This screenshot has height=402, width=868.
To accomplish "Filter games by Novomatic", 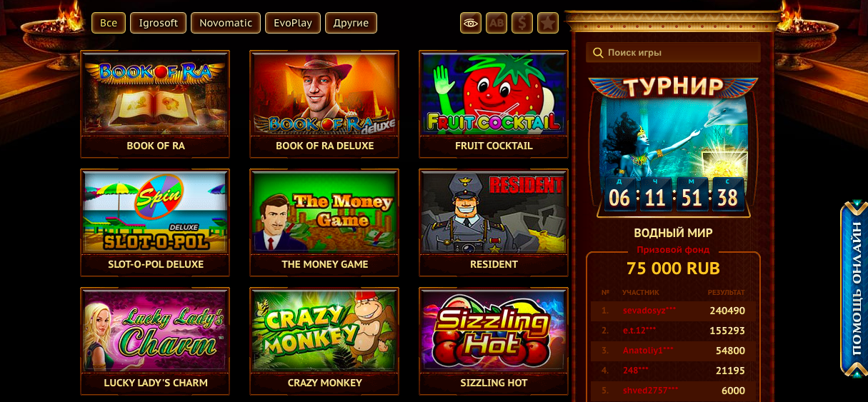I will tap(226, 23).
